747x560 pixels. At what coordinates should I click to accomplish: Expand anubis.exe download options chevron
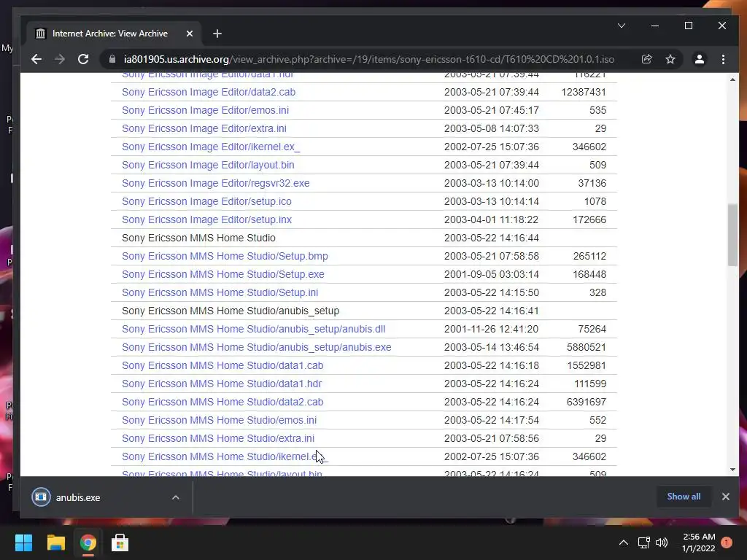click(x=175, y=497)
